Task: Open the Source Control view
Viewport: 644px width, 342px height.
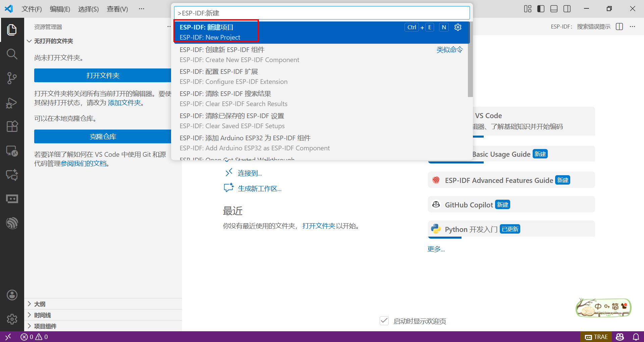Action: tap(12, 78)
